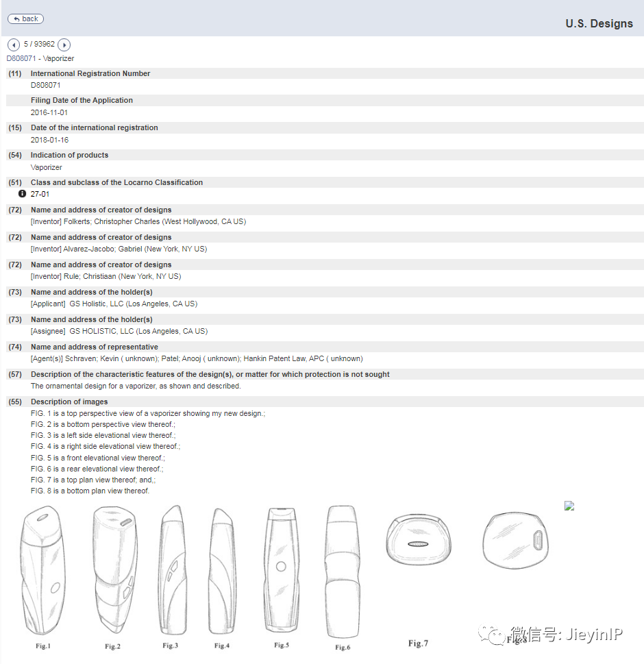
Task: Go to previous design record arrow
Action: 14,45
